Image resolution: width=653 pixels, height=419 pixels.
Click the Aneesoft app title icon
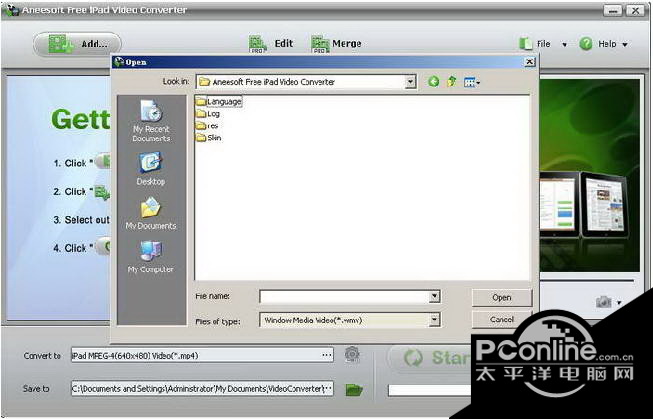coord(11,10)
